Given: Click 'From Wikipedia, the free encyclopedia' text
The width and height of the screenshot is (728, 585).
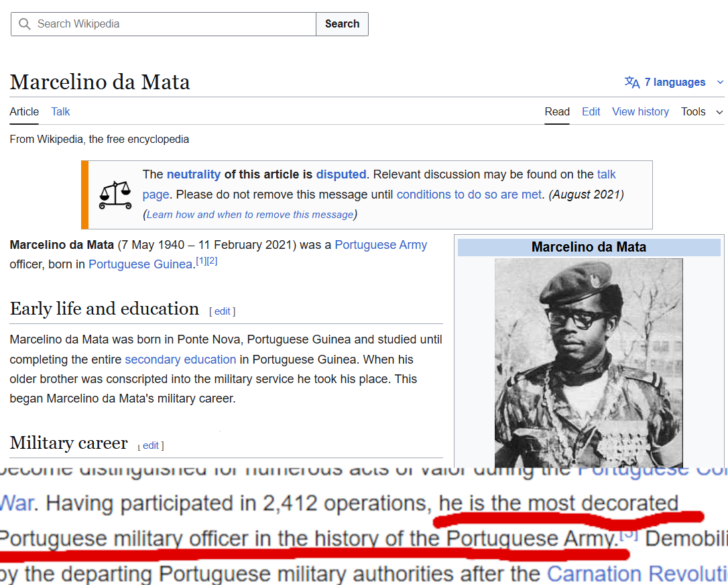Looking at the screenshot, I should [99, 140].
